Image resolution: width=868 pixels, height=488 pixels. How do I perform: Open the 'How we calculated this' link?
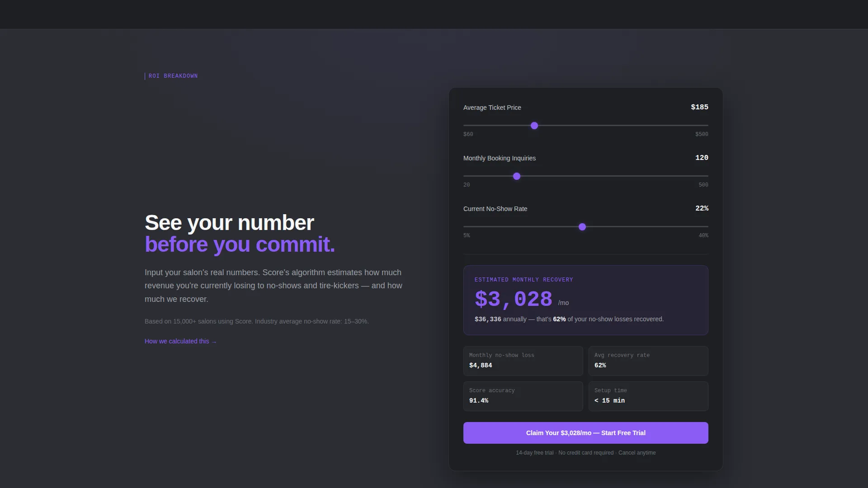point(180,341)
